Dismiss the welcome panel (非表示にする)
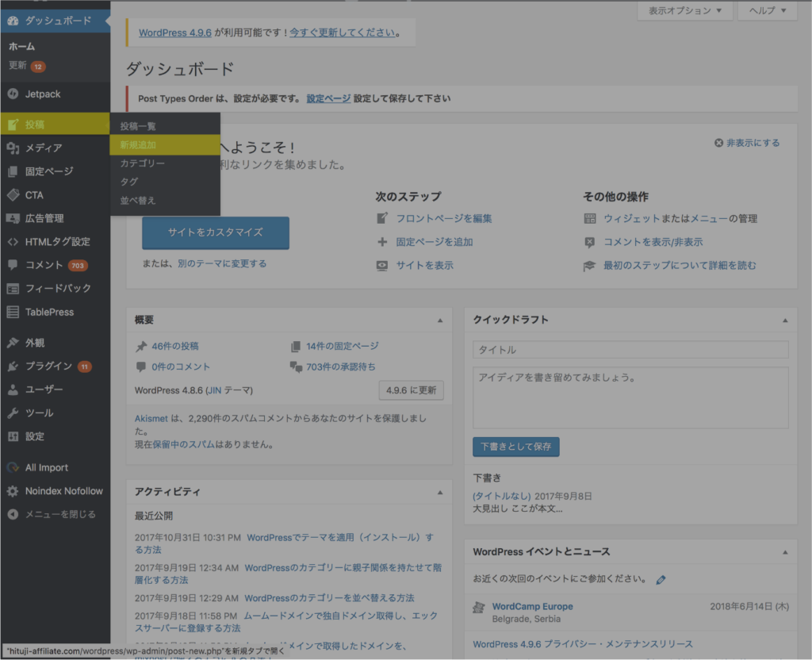Viewport: 812px width, 660px height. click(747, 143)
